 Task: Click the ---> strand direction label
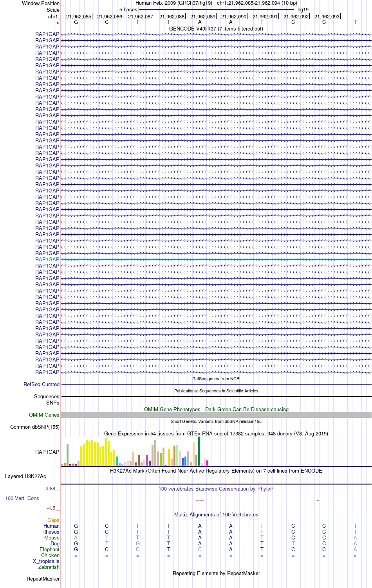tap(55, 23)
